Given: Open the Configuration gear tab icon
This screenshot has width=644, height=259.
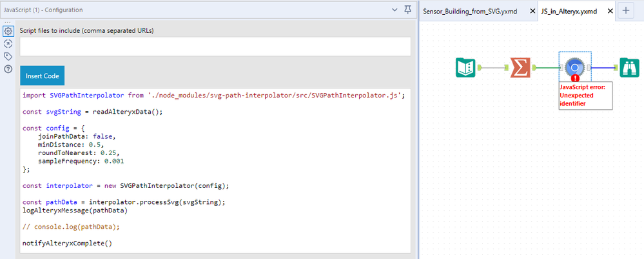Looking at the screenshot, I should (8, 31).
